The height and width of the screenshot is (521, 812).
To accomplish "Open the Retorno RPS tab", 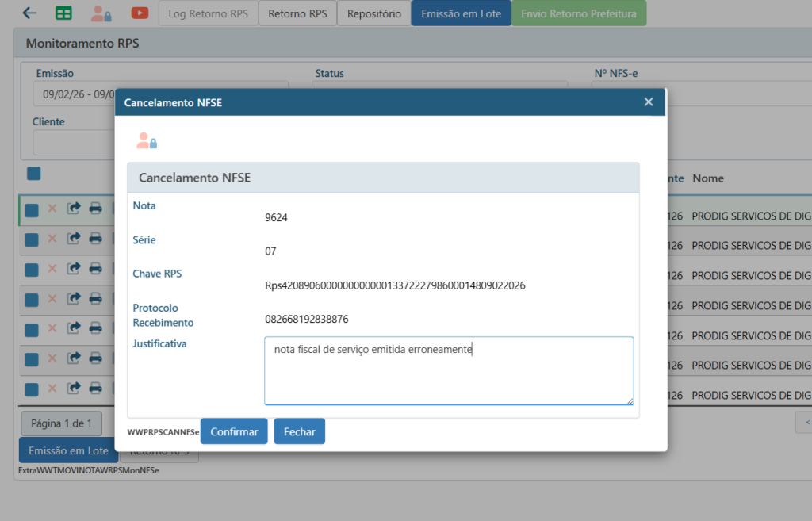I will click(297, 13).
